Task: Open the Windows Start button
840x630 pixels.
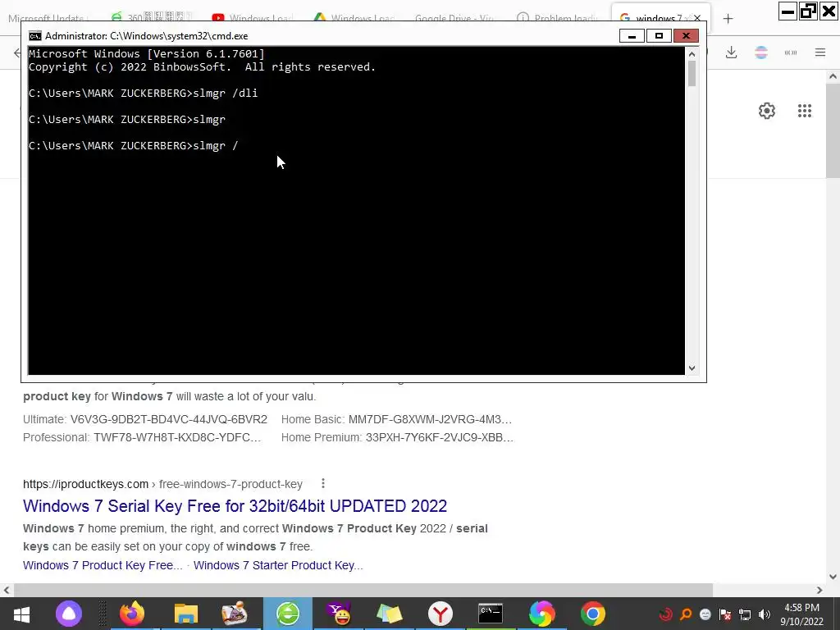Action: click(x=21, y=614)
